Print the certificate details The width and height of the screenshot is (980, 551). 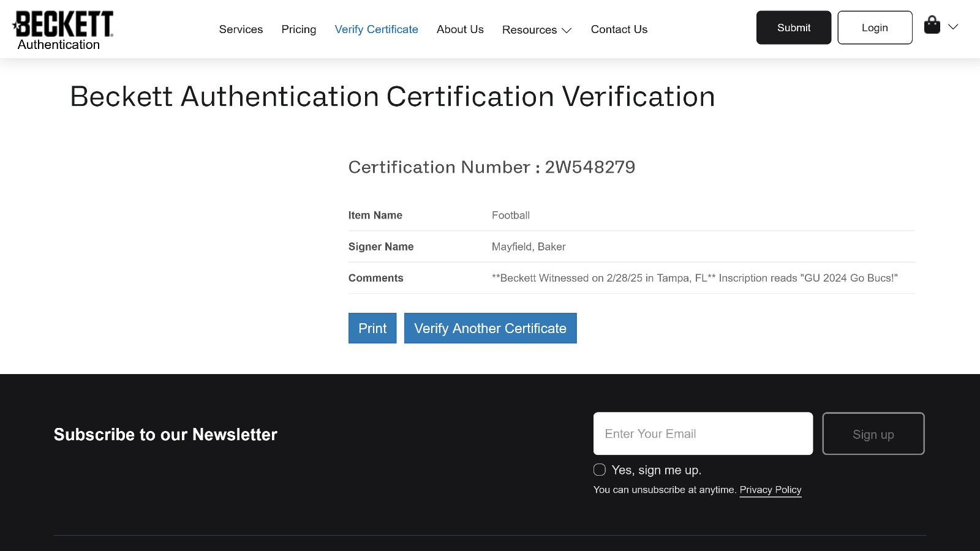(372, 328)
